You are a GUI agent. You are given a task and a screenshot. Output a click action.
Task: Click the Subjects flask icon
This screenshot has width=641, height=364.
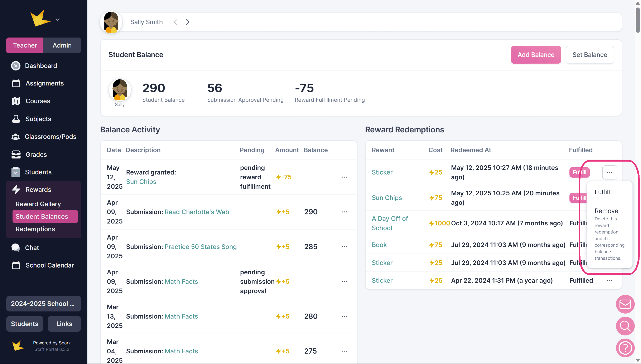(16, 119)
